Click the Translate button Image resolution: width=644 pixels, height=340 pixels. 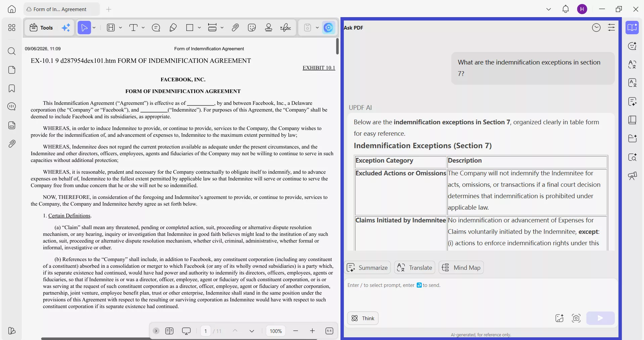click(x=415, y=268)
